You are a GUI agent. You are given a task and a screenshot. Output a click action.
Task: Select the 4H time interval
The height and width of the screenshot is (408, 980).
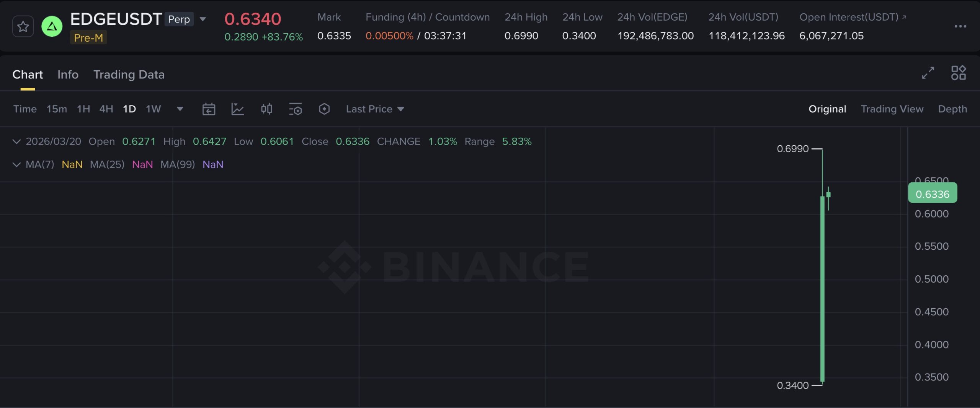tap(106, 109)
